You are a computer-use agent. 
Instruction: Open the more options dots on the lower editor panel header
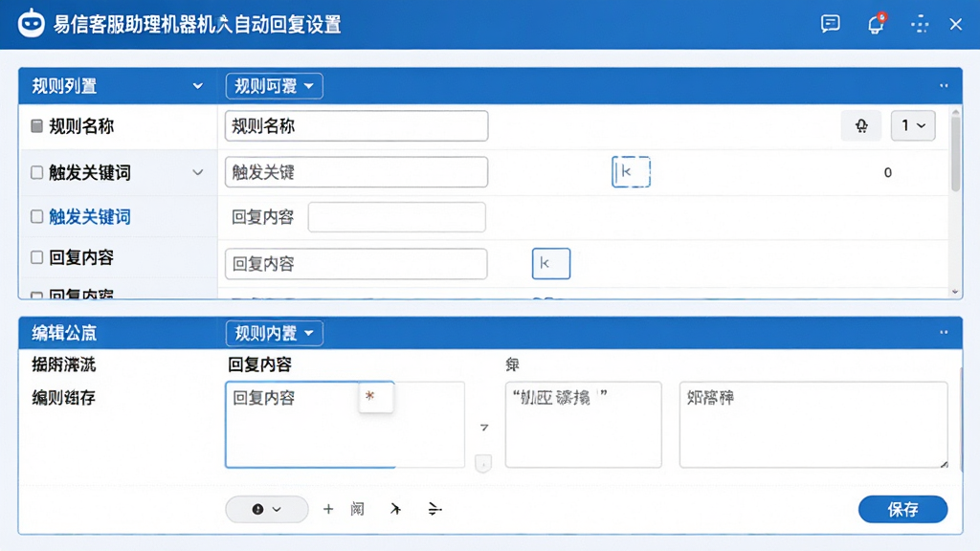tap(944, 332)
